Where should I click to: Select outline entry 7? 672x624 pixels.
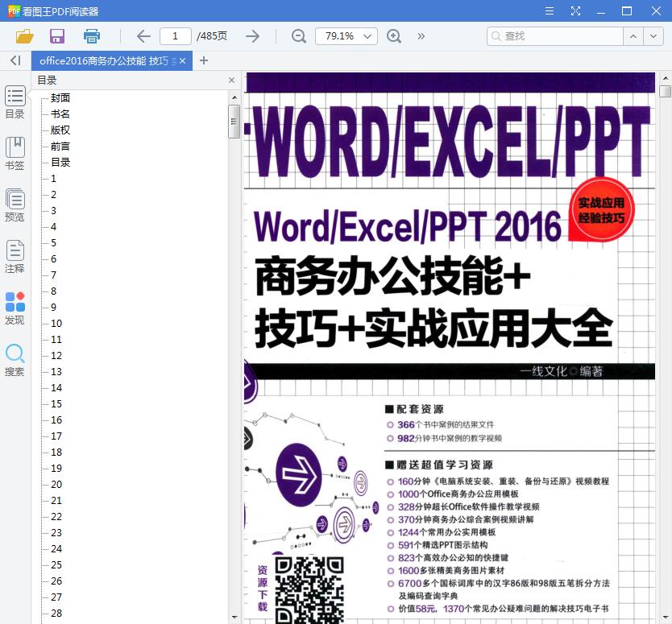pos(53,275)
